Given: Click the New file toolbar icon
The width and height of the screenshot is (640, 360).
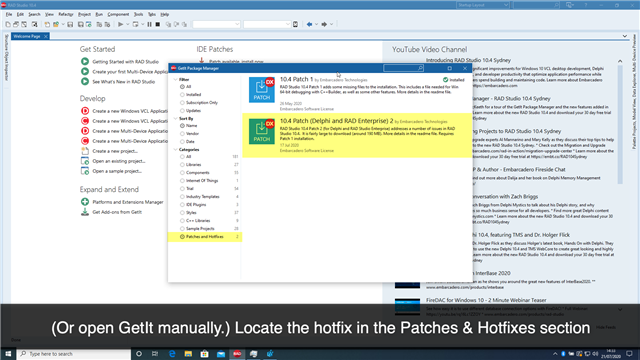Looking at the screenshot, I should tap(8, 24).
